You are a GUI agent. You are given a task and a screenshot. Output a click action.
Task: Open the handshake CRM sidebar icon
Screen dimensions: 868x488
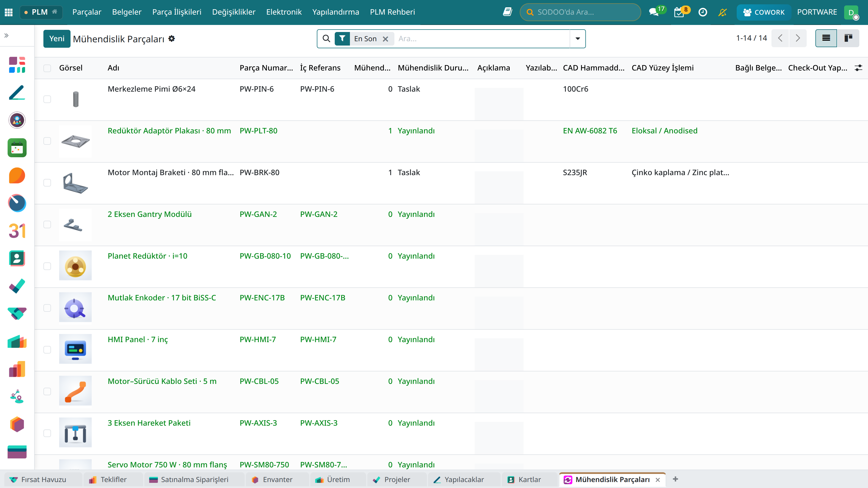click(17, 314)
